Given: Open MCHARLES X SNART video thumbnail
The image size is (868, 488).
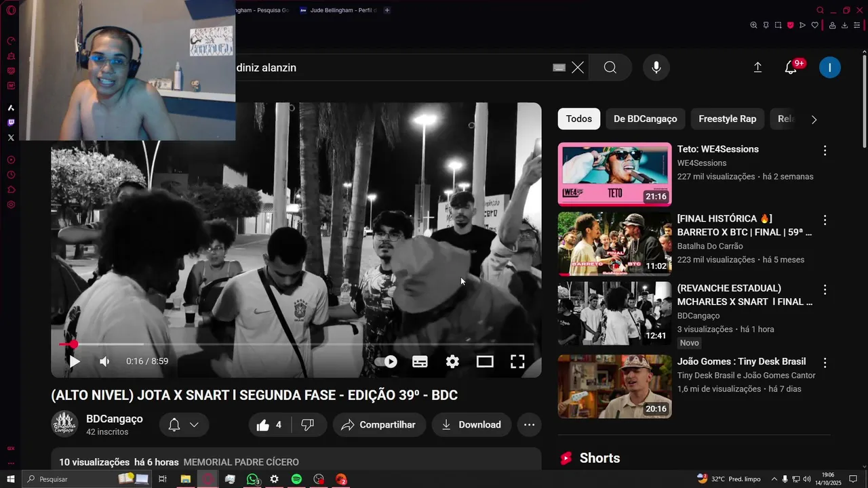Looking at the screenshot, I should (x=615, y=313).
